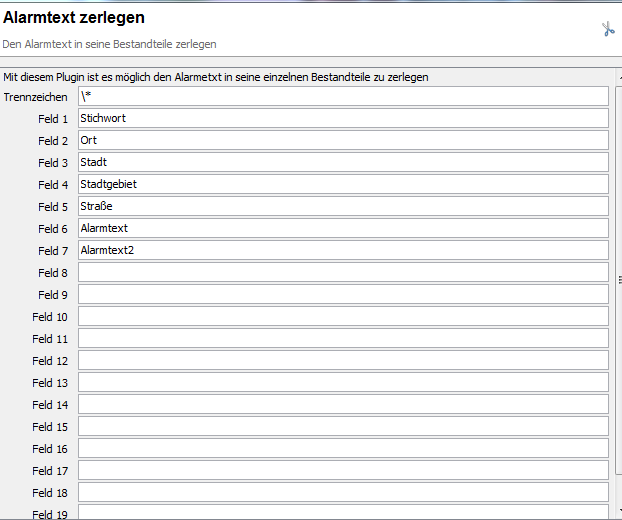This screenshot has height=520, width=622.
Task: Click the Feld 11 text box
Action: (342, 339)
